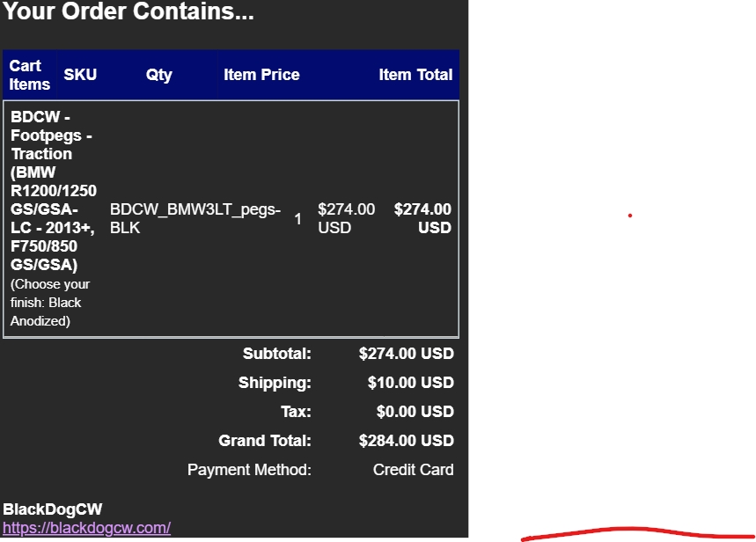Screen dimensions: 756x542
Task: Click the bold $274.00 USD item total
Action: pyautogui.click(x=422, y=218)
